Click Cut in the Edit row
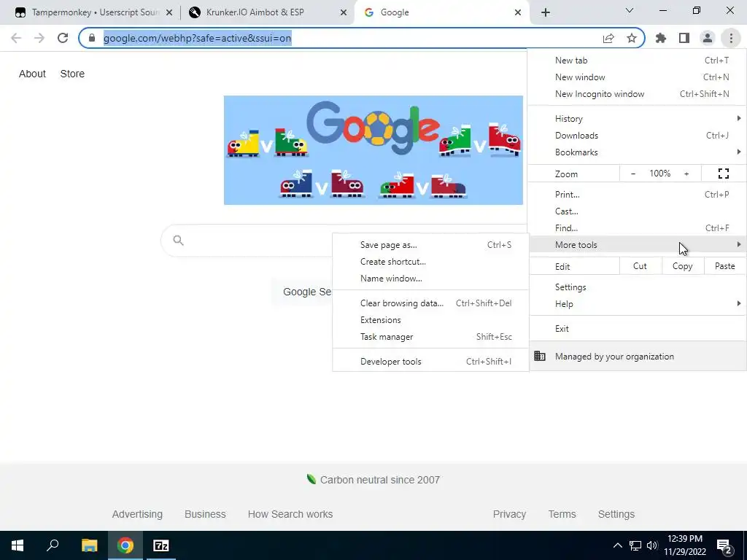The height and width of the screenshot is (560, 747). (640, 266)
